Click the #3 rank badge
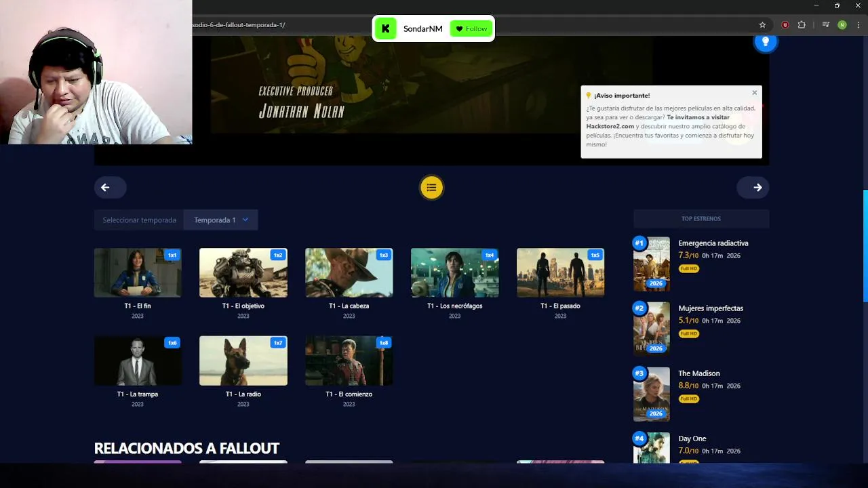868x488 pixels. [639, 373]
